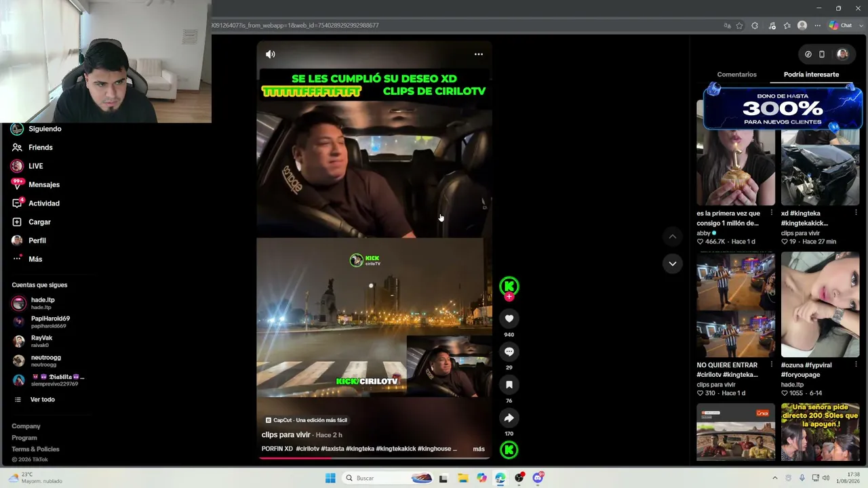Click the 300% bonus banner ad
868x488 pixels.
coord(783,107)
